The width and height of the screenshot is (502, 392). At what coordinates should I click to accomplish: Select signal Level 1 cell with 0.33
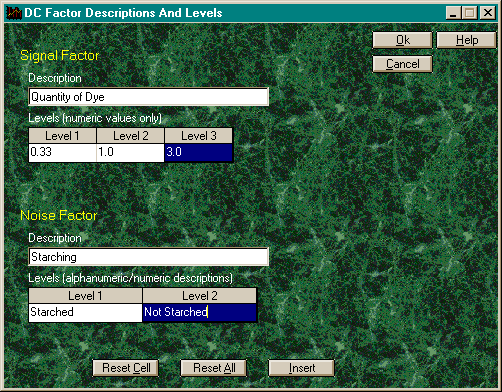[63, 153]
